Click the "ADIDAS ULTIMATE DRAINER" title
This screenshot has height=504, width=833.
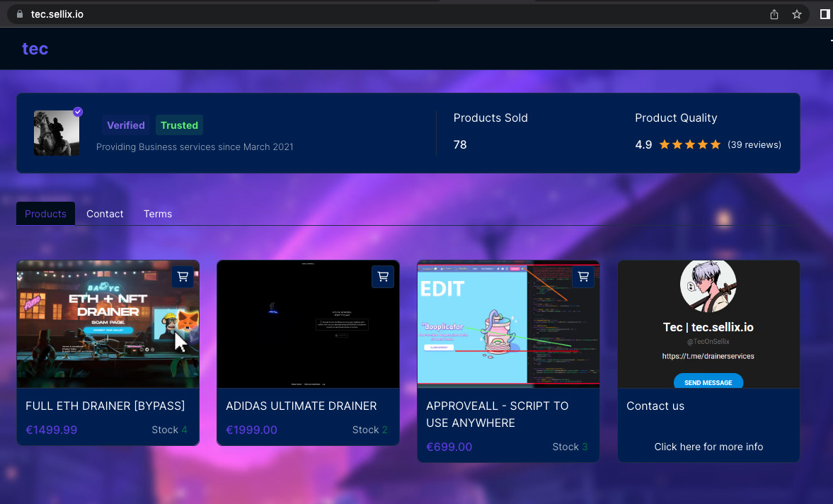click(301, 406)
